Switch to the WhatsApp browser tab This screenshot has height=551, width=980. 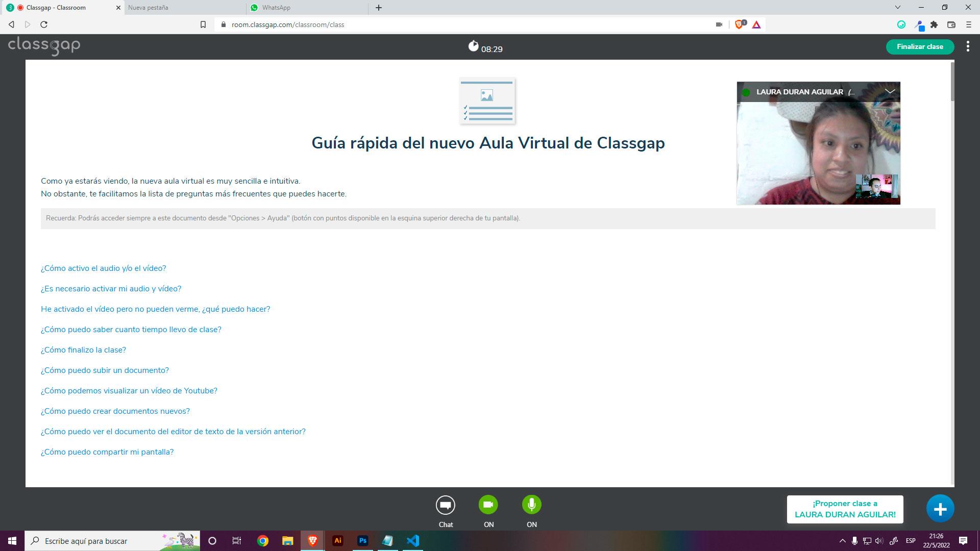coord(276,8)
